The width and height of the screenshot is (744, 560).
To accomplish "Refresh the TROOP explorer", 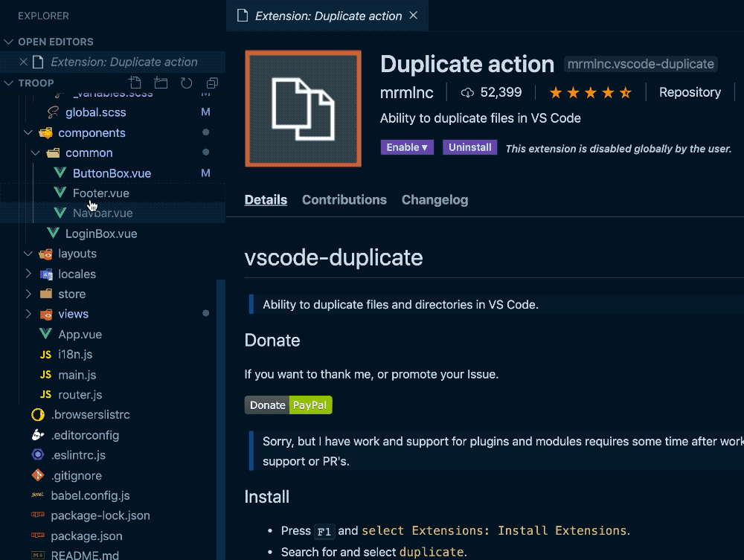I will tap(186, 83).
